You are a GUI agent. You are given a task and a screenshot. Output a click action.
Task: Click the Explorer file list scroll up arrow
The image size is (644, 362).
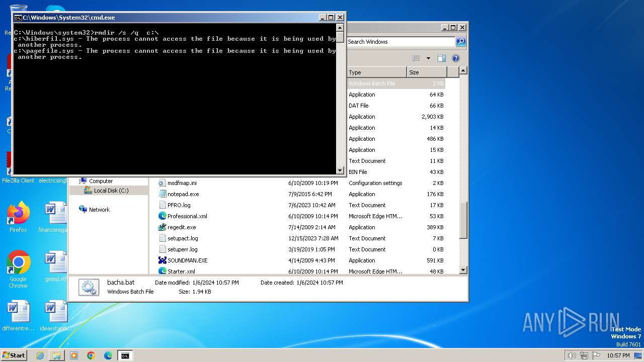(x=463, y=71)
